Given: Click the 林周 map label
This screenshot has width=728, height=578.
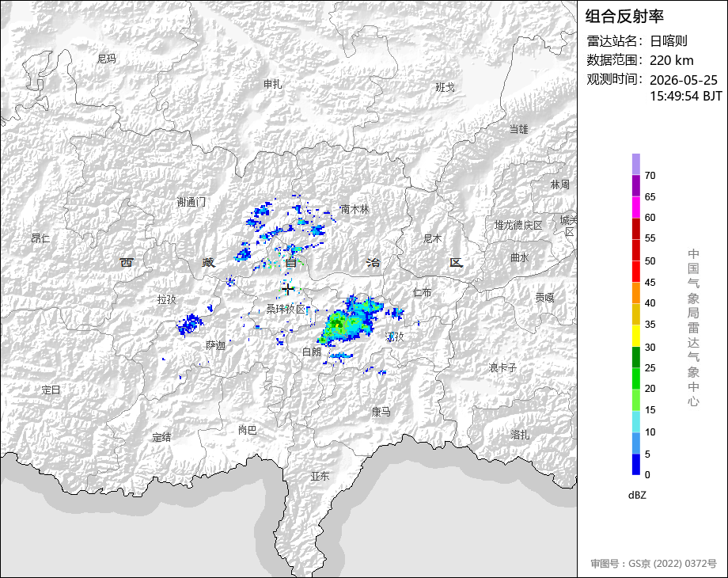Looking at the screenshot, I should 560,184.
